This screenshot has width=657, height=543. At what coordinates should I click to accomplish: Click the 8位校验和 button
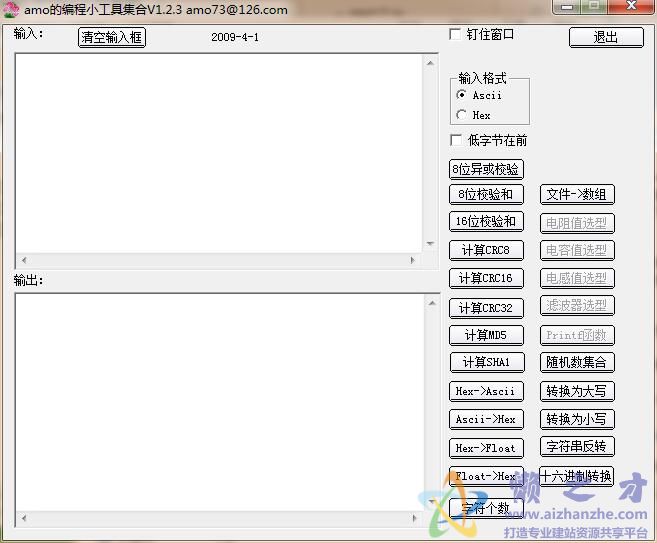point(486,194)
